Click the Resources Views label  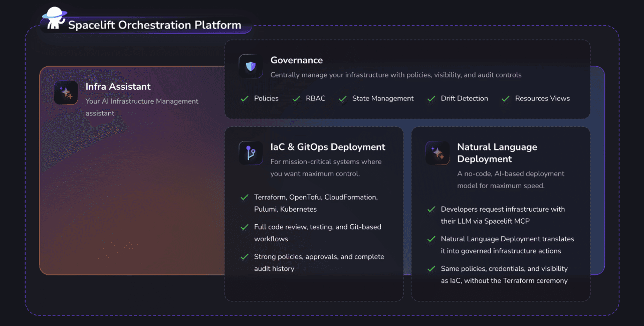tap(542, 98)
